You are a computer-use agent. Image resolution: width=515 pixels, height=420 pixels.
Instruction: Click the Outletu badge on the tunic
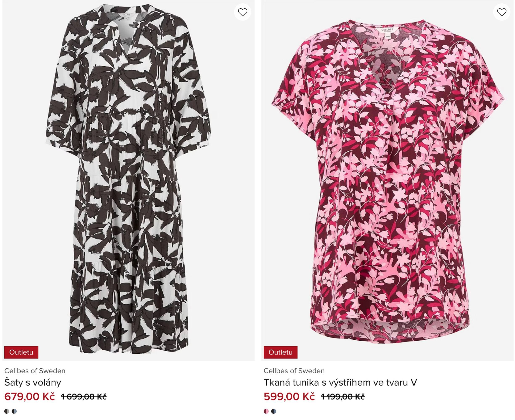pos(281,352)
